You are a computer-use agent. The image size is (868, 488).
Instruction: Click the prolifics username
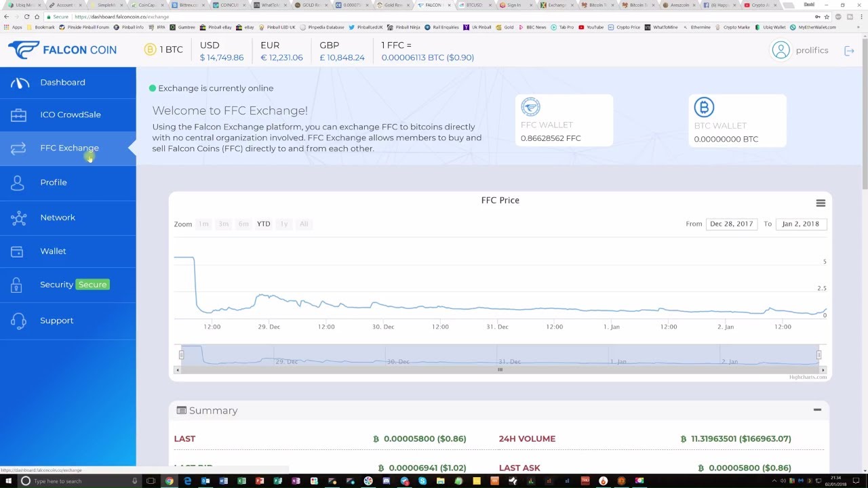(x=812, y=50)
